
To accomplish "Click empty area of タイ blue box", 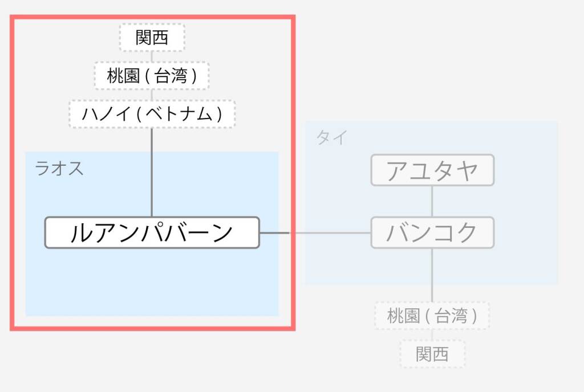I will pyautogui.click(x=521, y=260).
